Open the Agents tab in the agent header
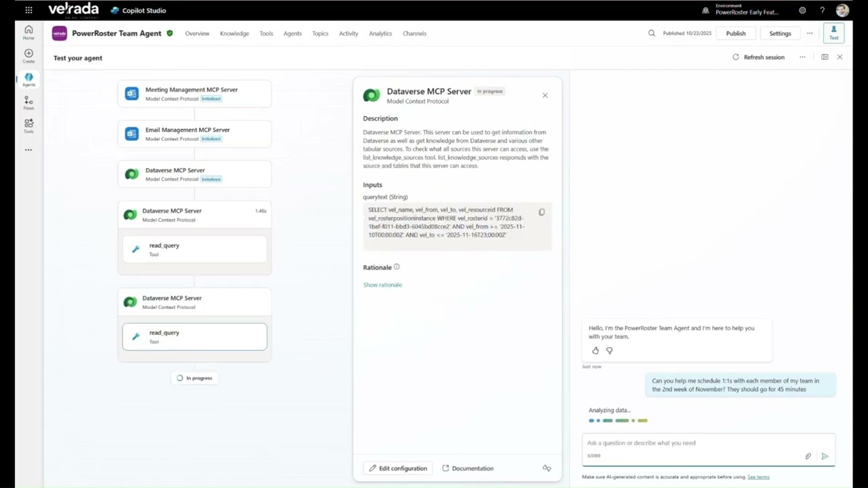 [293, 33]
